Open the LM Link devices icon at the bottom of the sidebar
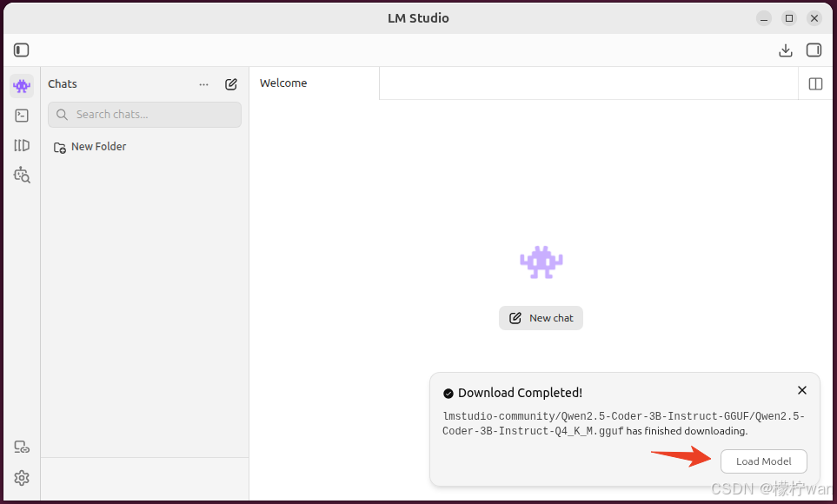 (x=22, y=448)
